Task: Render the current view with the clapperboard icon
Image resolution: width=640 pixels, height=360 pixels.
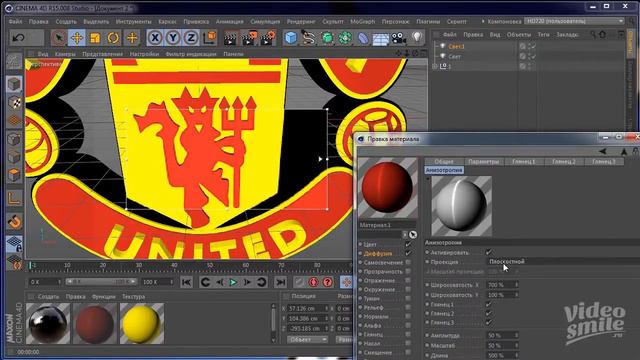Action: click(x=231, y=38)
